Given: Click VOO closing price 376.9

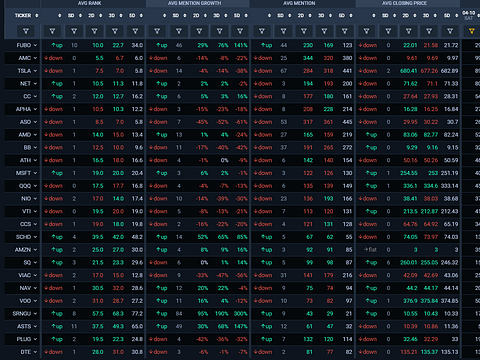Looking at the screenshot, I should 410,301.
